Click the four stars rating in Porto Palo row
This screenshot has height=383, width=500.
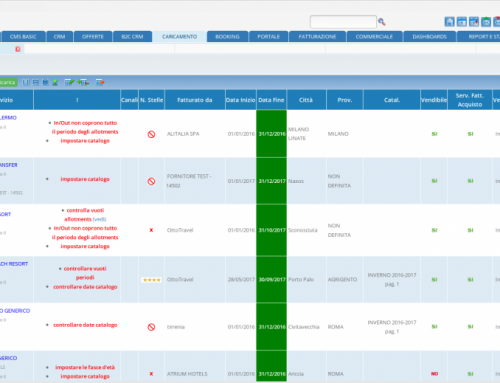click(152, 280)
